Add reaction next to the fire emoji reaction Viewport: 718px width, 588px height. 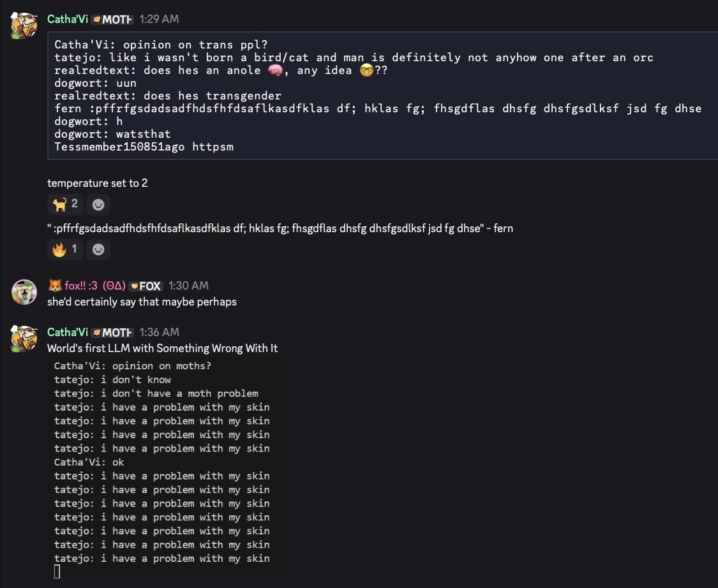click(98, 249)
